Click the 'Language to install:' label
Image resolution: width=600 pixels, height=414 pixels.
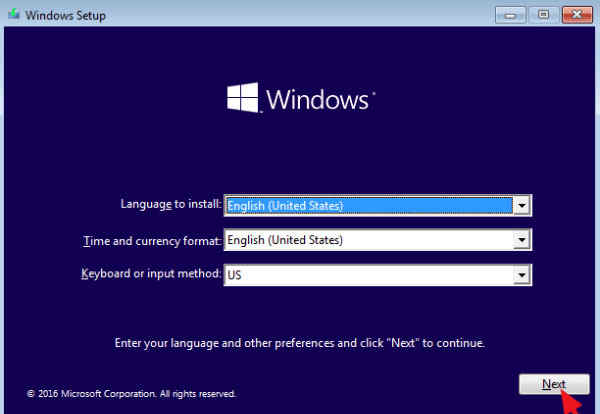tap(171, 204)
